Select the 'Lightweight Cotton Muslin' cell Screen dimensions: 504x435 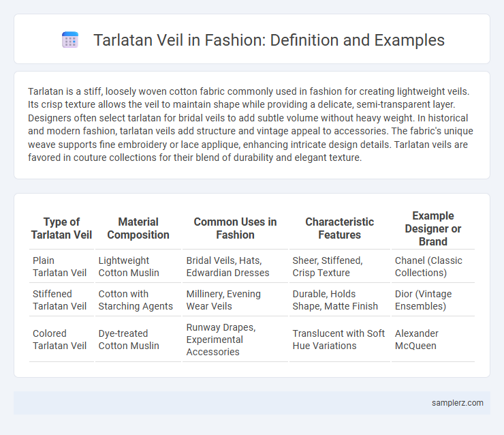[x=138, y=267]
